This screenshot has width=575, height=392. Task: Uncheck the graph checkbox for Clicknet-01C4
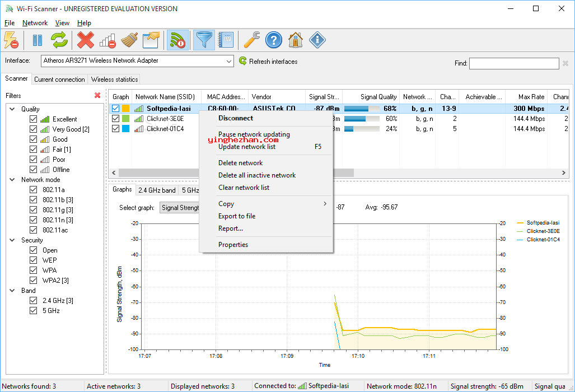115,129
